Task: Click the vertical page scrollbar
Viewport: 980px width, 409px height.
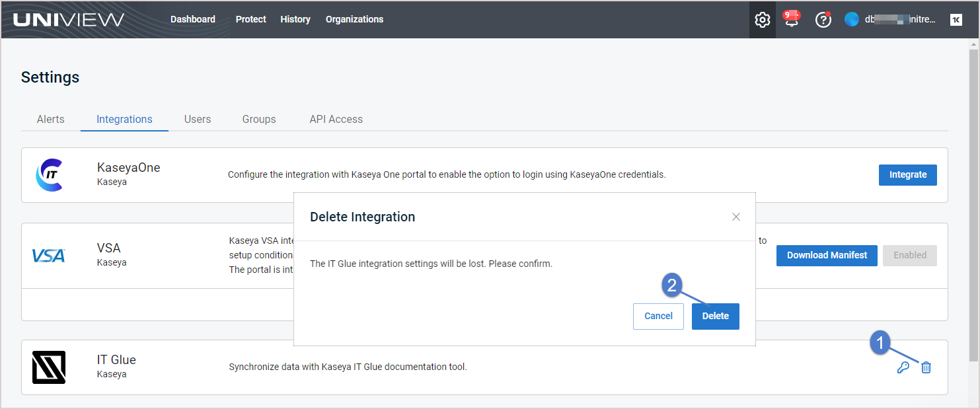Action: pos(973,205)
